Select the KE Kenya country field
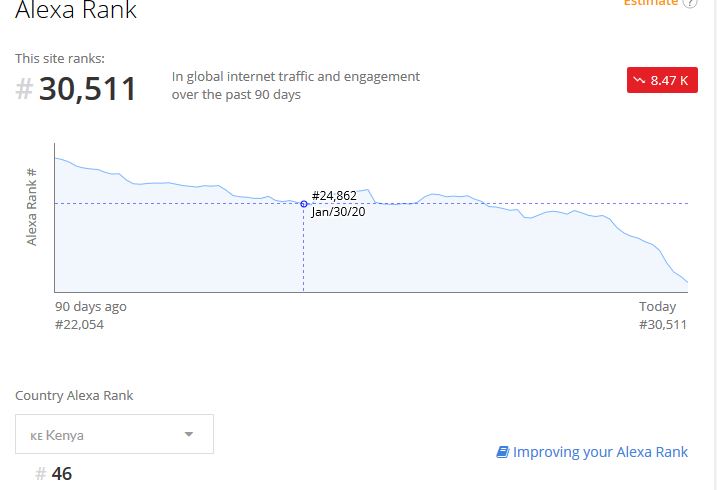 [x=114, y=434]
